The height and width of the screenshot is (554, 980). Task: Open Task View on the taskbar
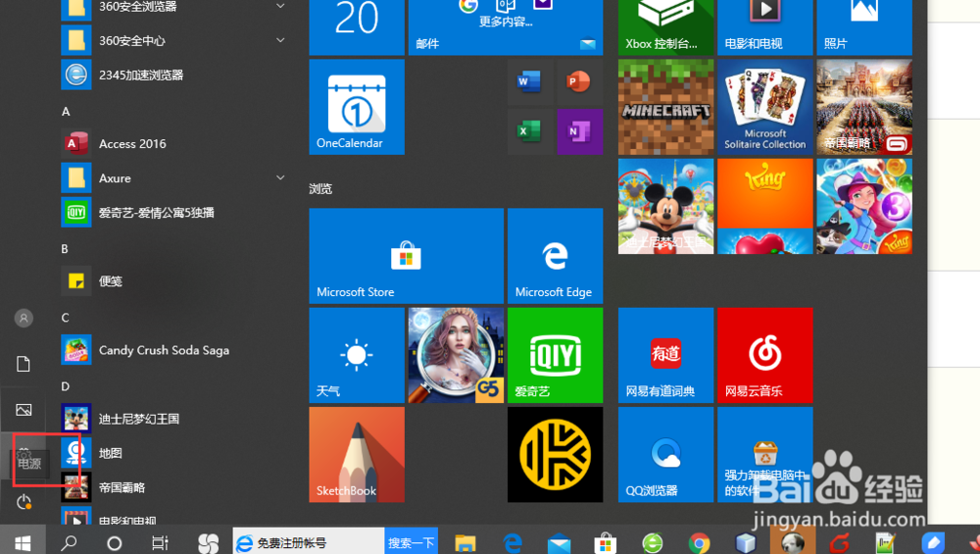[x=160, y=543]
